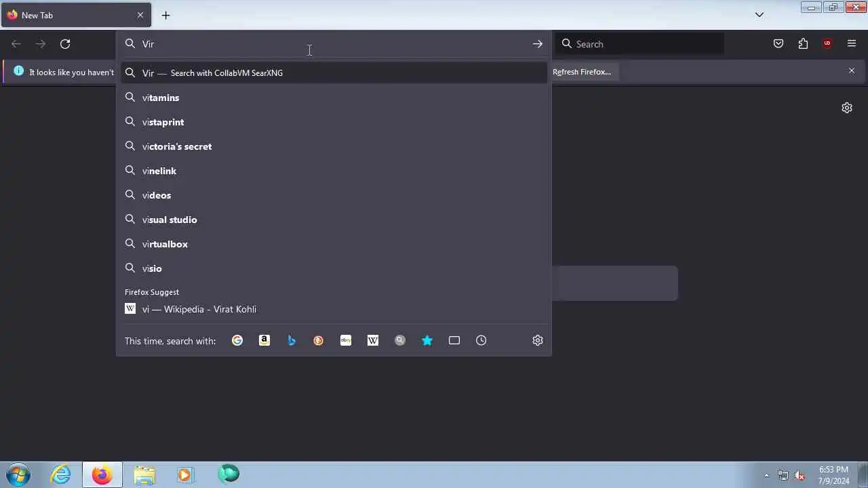This screenshot has height=488, width=868.
Task: Search this time with eBay
Action: click(346, 340)
